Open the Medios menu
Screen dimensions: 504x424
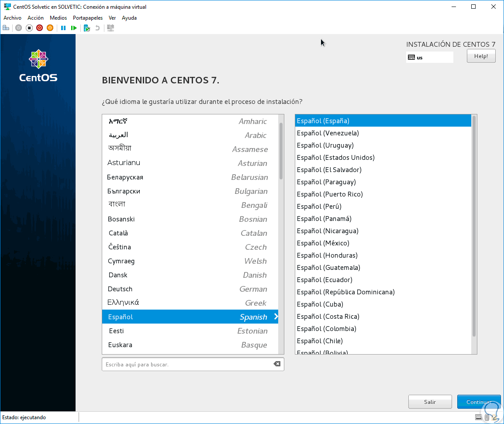(58, 18)
